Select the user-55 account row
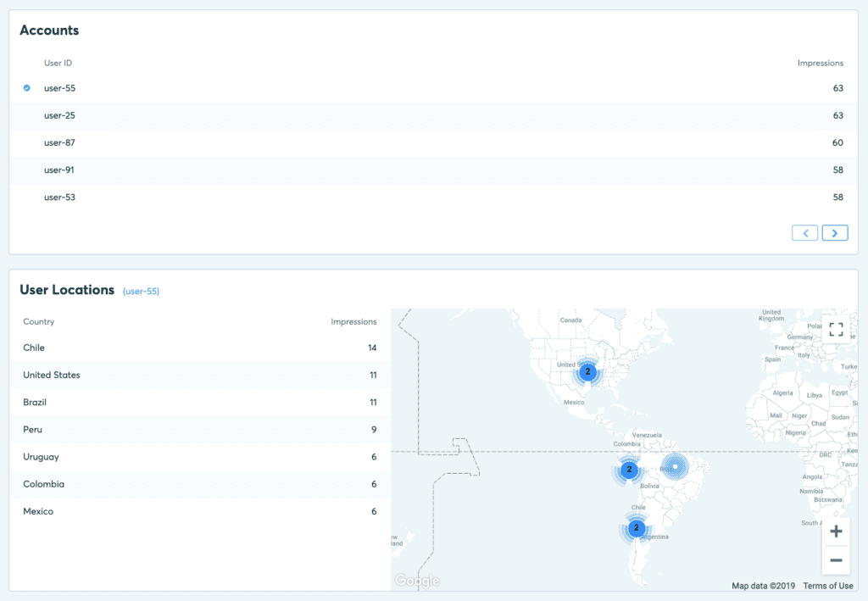Screen dimensions: 868x601 pos(433,88)
